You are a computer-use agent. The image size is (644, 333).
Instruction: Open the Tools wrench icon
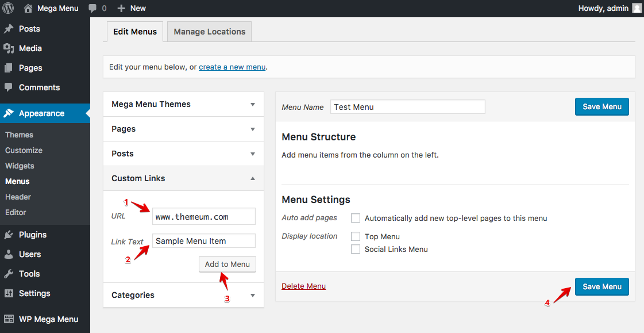pos(9,274)
